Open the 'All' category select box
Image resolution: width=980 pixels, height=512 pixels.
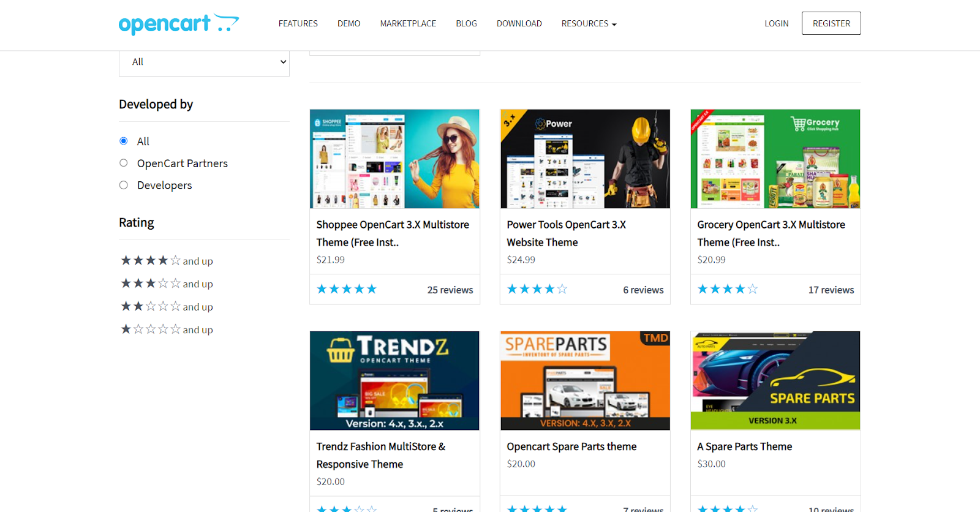[204, 62]
